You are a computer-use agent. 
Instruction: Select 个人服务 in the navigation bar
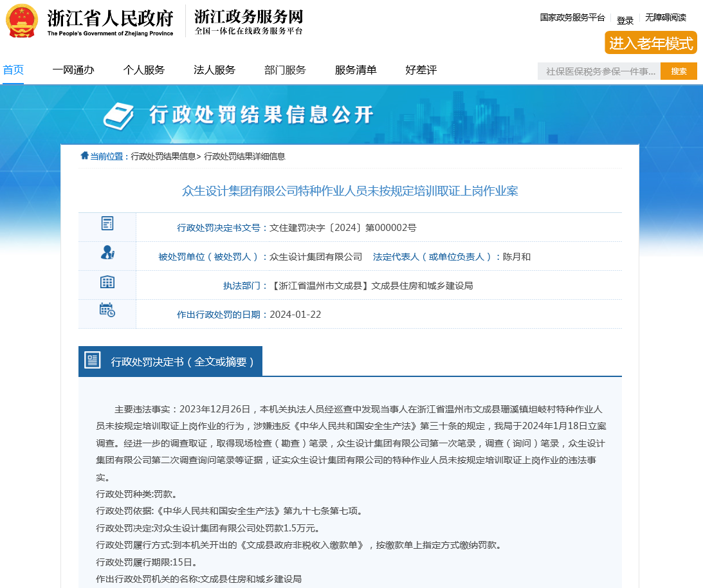(x=144, y=70)
